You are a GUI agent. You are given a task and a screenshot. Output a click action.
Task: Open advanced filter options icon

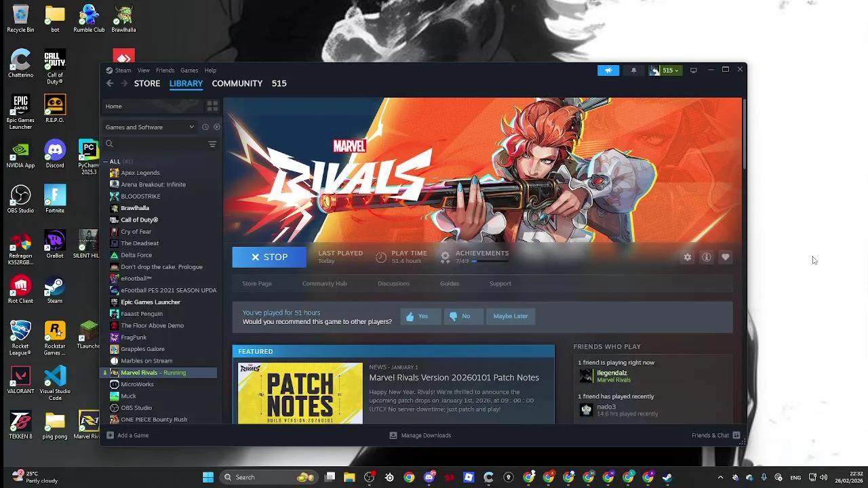[212, 144]
